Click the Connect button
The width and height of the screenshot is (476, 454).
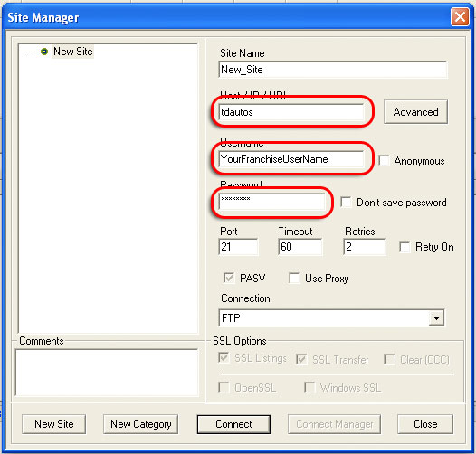233,424
